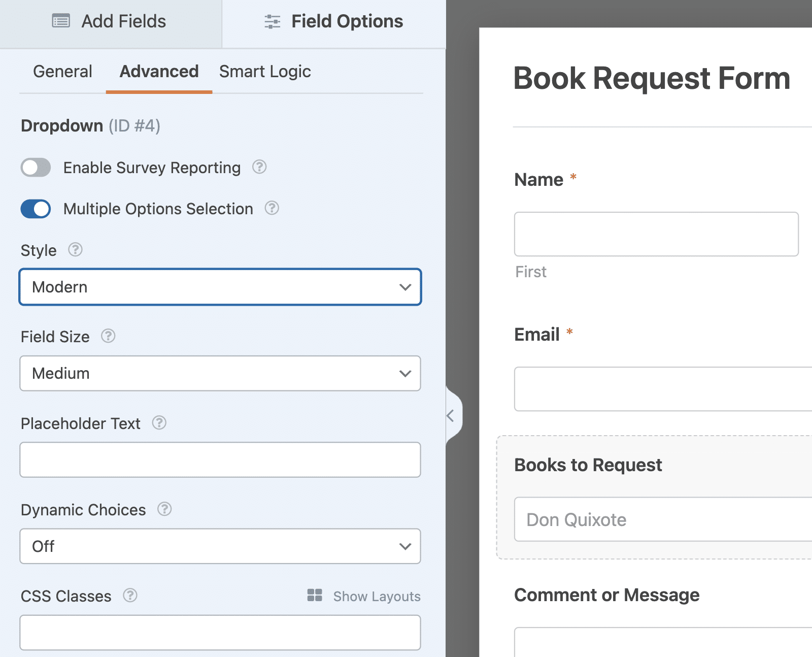Click the Field Options sliders icon
Viewport: 812px width, 657px height.
pos(272,21)
